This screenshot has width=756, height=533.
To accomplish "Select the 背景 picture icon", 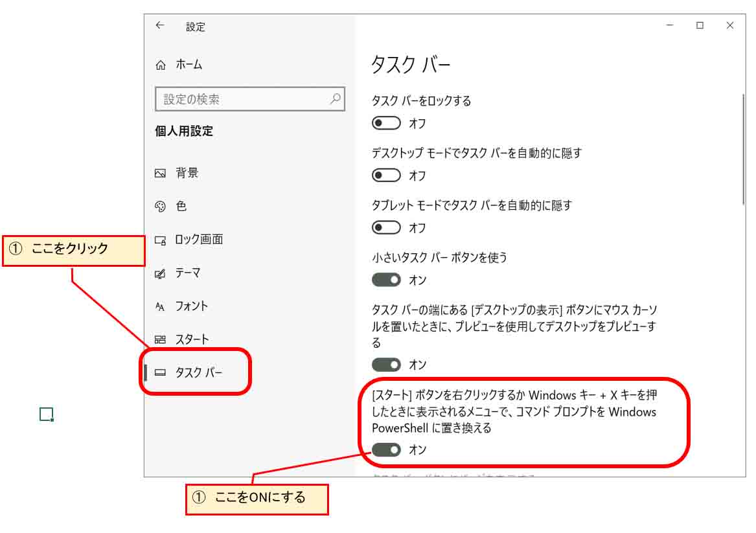I will pos(161,173).
